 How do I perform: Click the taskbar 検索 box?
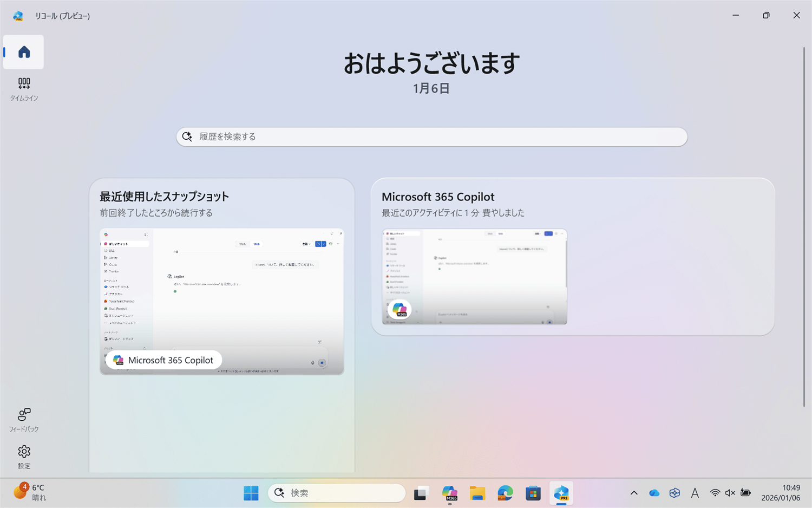337,493
